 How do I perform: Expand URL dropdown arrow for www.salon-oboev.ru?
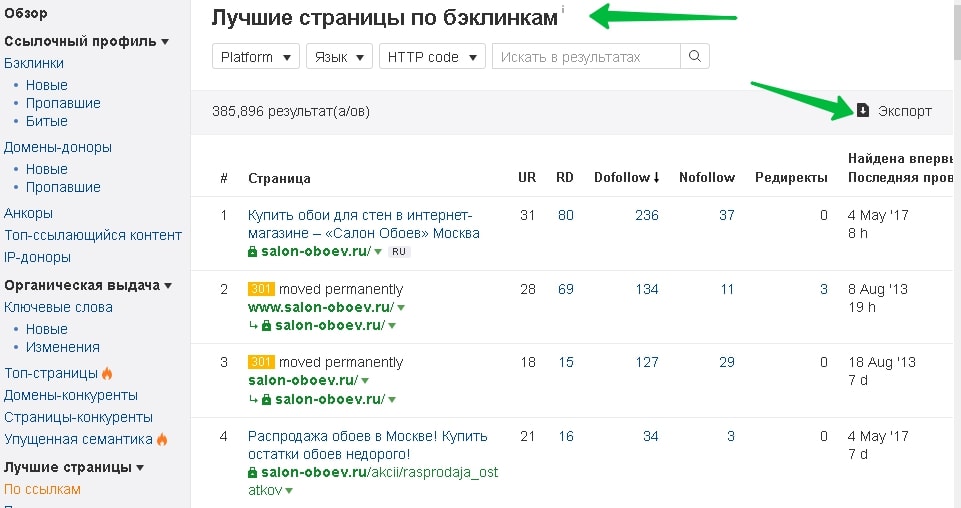point(401,308)
